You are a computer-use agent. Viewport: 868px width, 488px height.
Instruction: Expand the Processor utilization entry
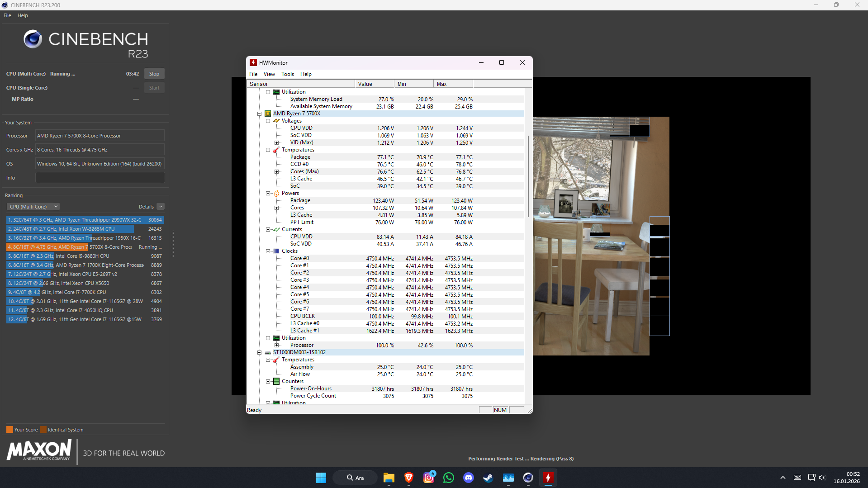[x=277, y=345]
